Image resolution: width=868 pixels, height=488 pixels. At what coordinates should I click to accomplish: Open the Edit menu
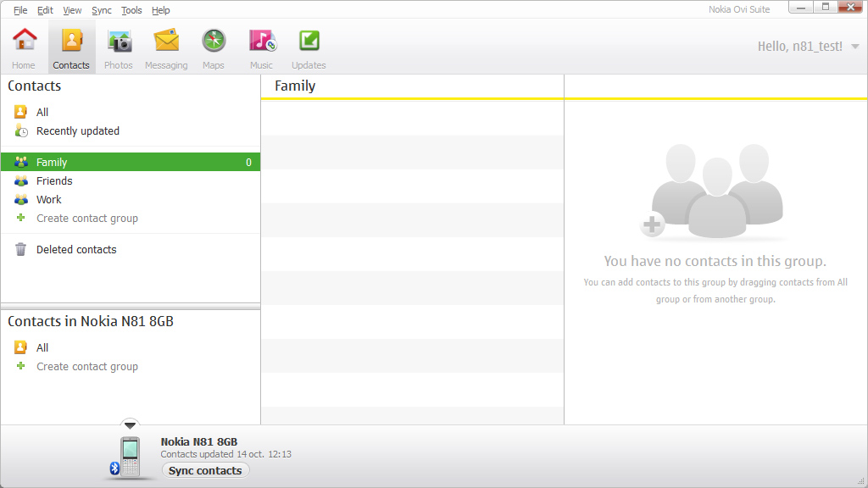[x=45, y=10]
